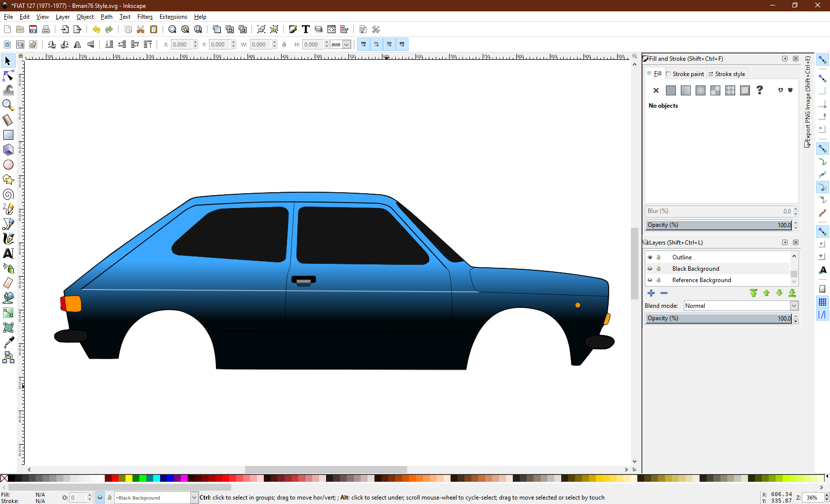This screenshot has width=830, height=504.
Task: Open the Path menu
Action: 107,17
